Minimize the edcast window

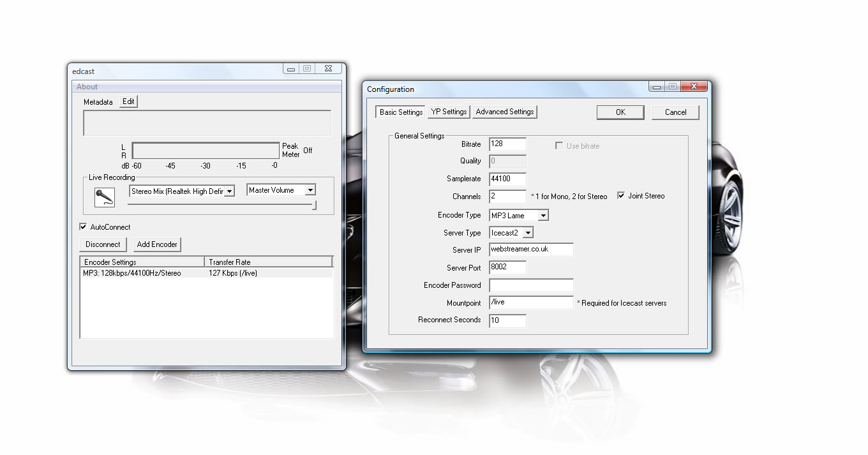pos(291,69)
